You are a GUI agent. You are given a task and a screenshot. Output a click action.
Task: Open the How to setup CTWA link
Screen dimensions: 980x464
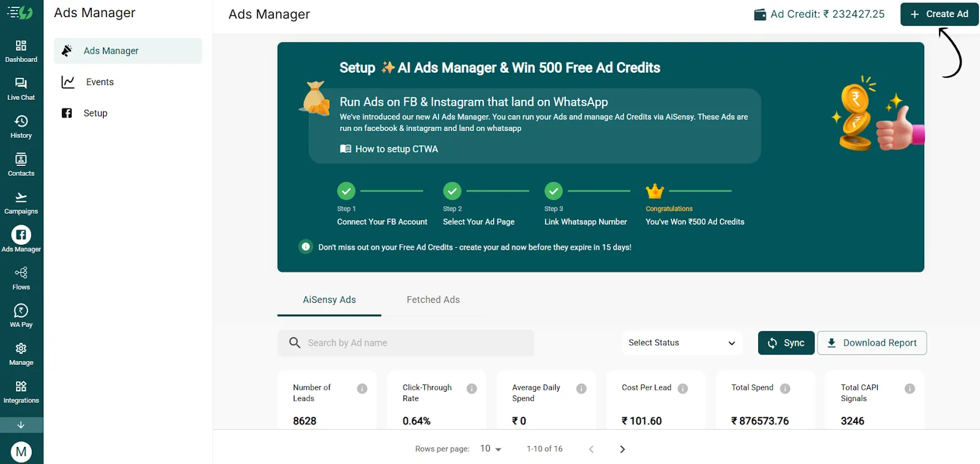coord(389,149)
